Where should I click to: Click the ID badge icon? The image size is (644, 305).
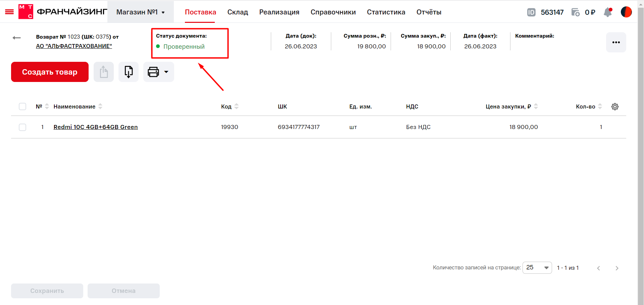(531, 12)
